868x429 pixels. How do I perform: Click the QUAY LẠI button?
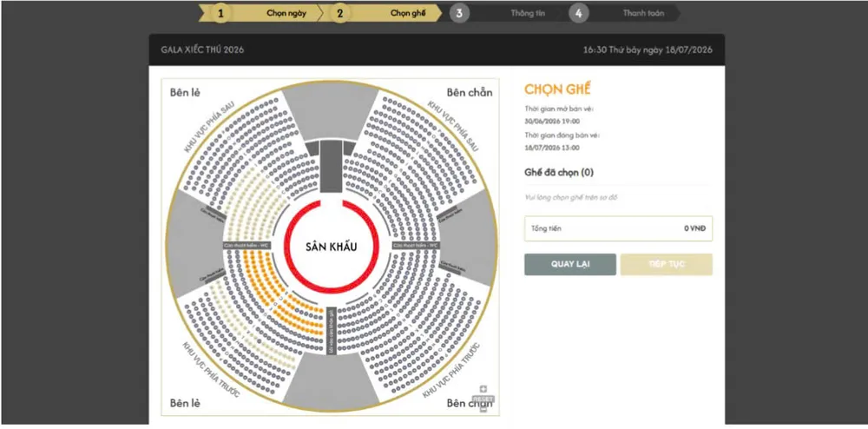pos(570,264)
